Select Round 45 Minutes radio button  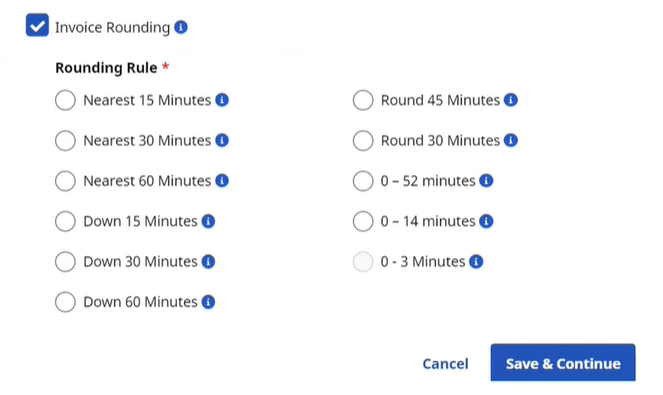coord(363,100)
